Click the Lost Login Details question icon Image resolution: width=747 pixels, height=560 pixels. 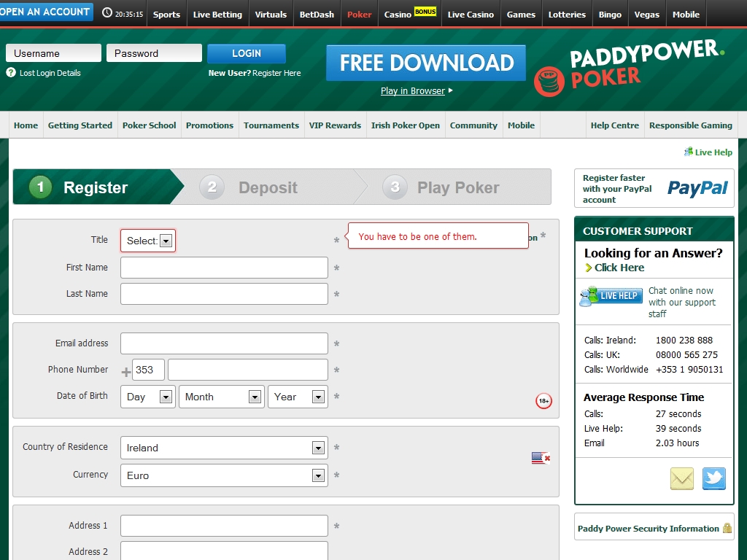11,73
